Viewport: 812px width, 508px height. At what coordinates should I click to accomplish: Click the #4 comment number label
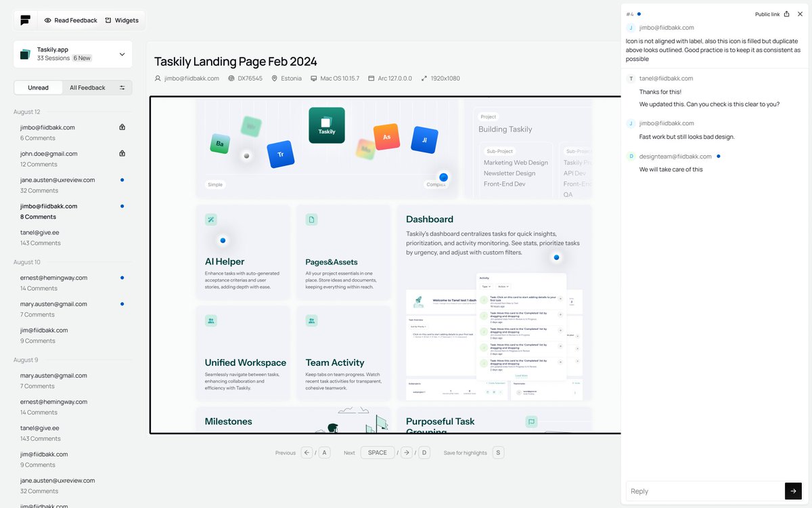[630, 14]
